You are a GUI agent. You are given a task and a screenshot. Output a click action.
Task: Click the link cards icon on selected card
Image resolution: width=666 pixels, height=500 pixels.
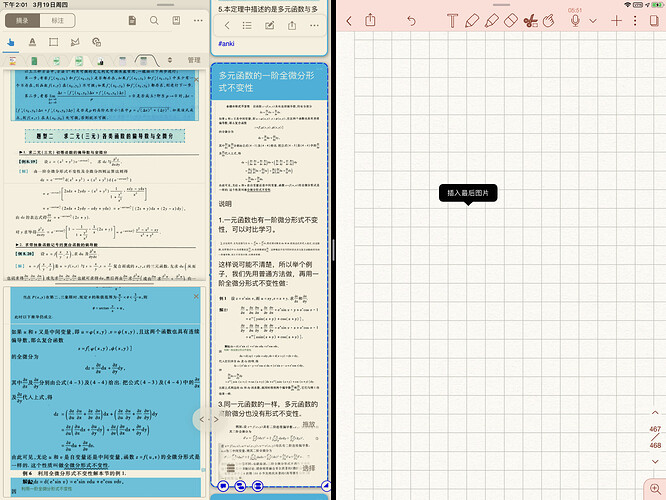point(240,486)
